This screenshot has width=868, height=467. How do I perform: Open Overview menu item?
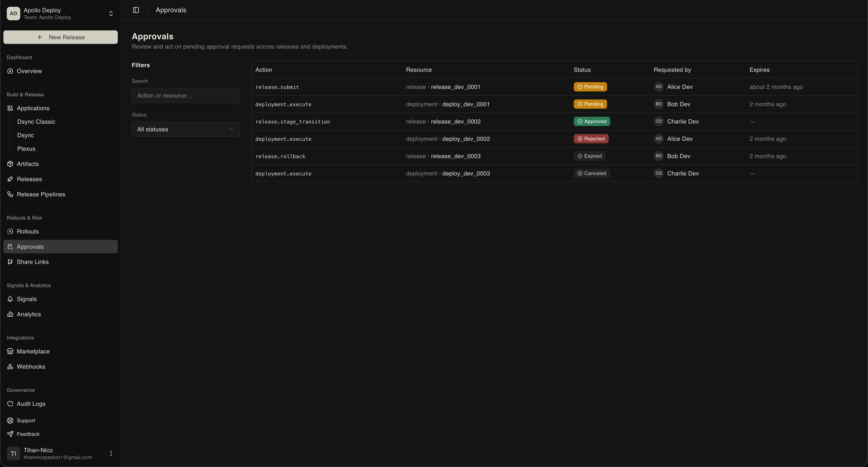(x=61, y=71)
